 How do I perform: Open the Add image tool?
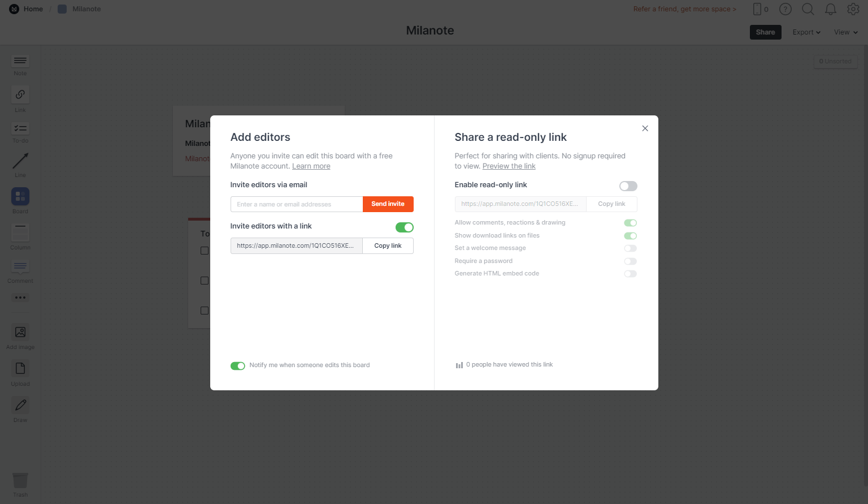coord(20,332)
